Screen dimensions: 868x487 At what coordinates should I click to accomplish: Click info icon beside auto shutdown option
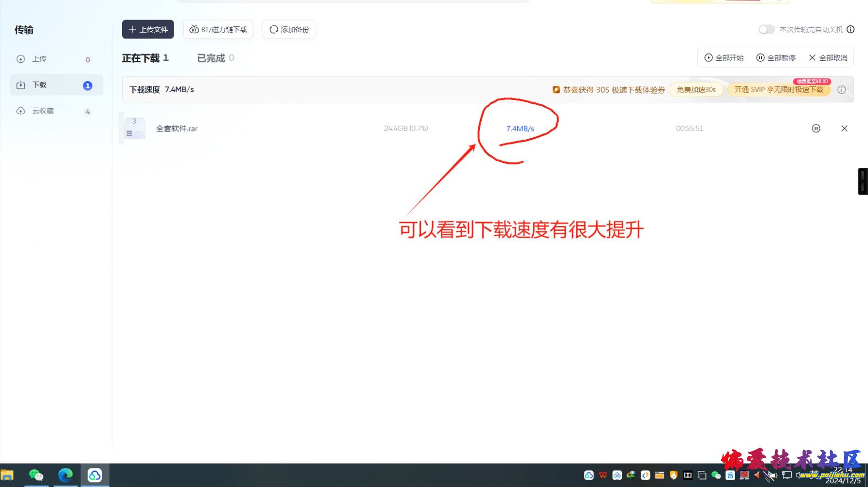point(850,30)
